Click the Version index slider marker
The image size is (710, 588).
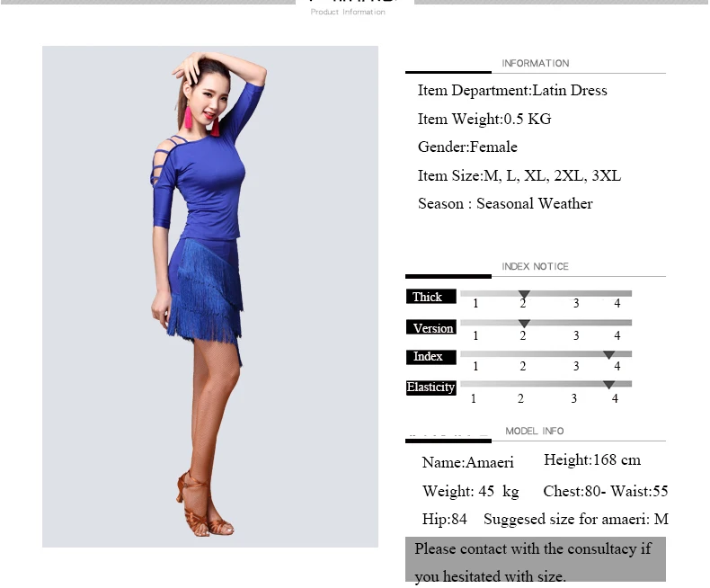click(x=524, y=324)
